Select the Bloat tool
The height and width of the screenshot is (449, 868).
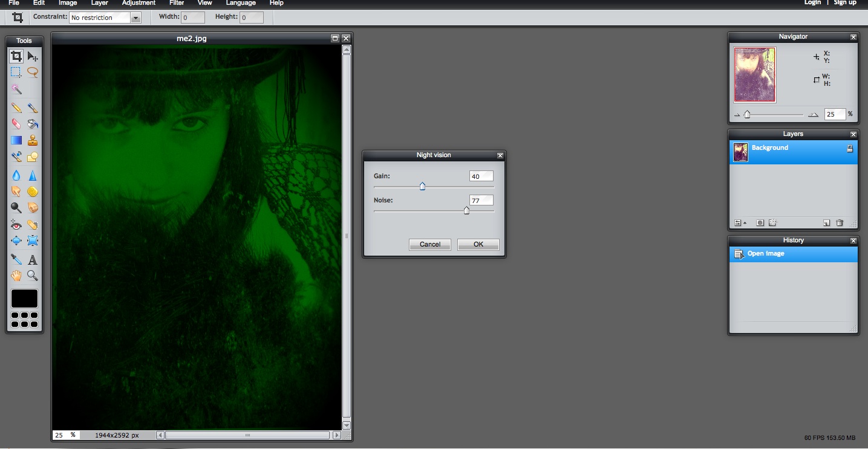point(16,241)
